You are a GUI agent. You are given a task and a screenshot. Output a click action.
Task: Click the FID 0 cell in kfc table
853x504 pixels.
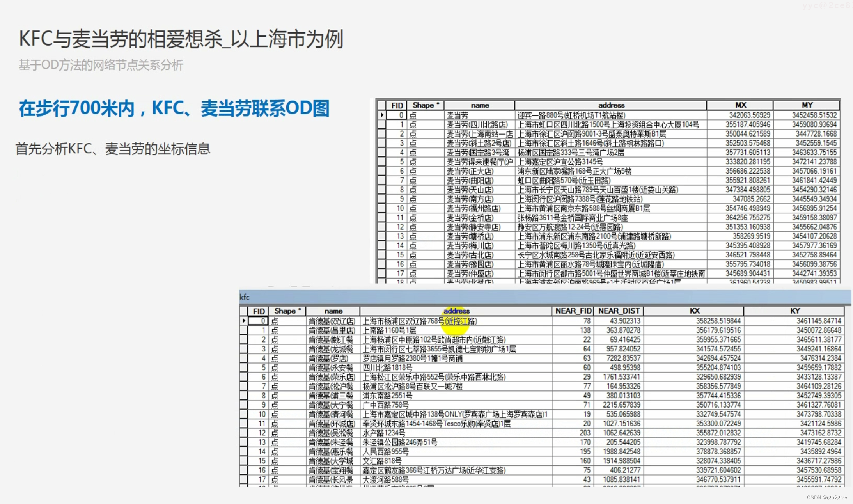[x=259, y=321]
